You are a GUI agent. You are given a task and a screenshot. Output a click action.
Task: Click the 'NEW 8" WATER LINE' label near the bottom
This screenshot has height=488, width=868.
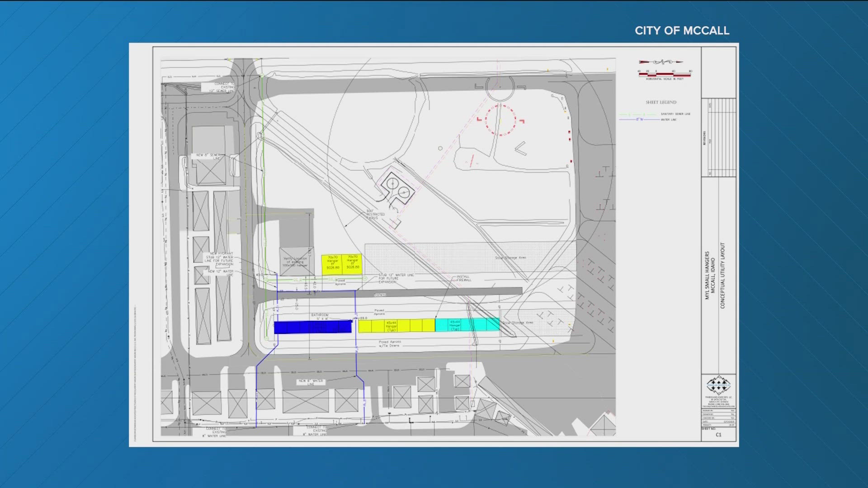coord(311,382)
